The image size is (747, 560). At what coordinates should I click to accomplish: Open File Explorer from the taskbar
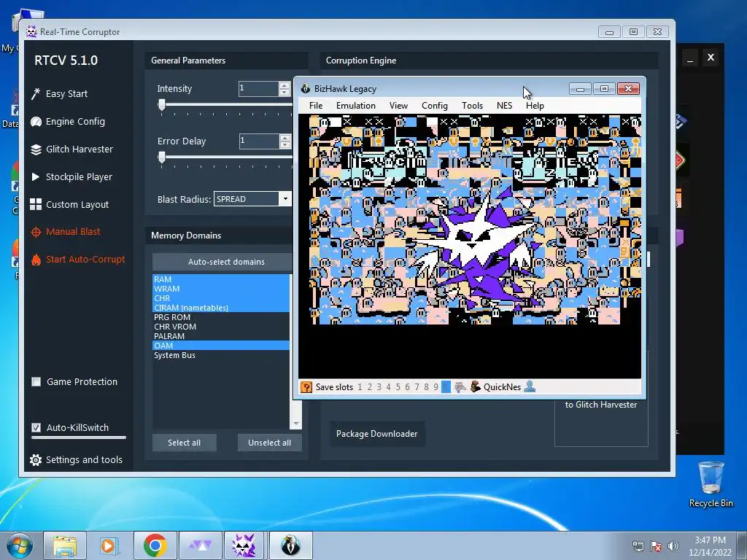pyautogui.click(x=65, y=545)
